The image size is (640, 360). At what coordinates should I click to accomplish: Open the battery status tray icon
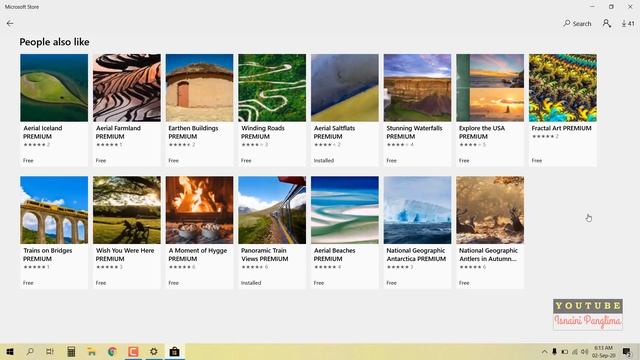564,351
